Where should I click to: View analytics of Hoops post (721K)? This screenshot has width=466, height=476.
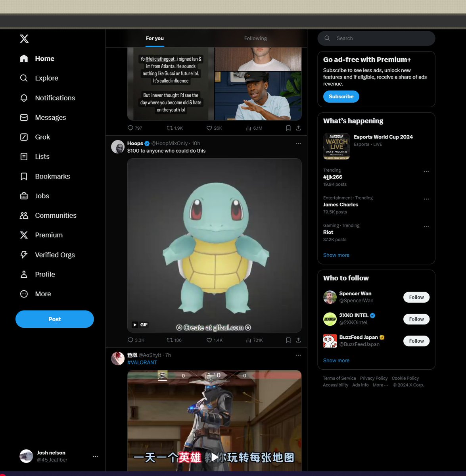[254, 340]
